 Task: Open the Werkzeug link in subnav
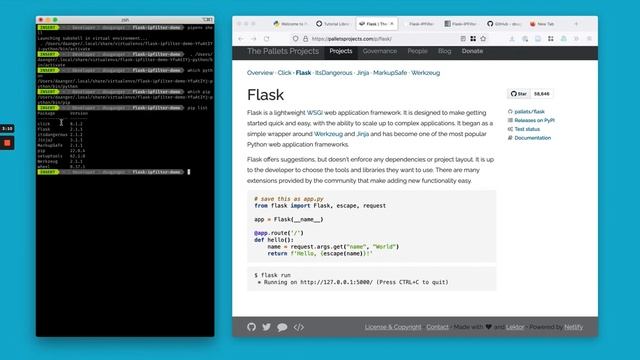[x=425, y=73]
